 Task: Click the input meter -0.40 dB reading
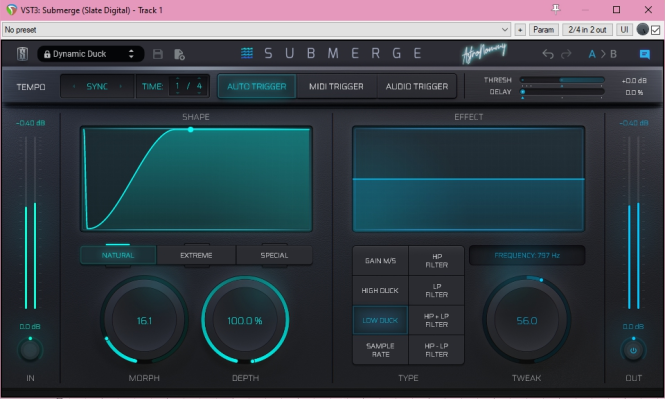31,123
